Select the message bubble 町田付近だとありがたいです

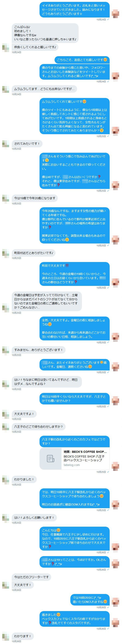(34, 253)
